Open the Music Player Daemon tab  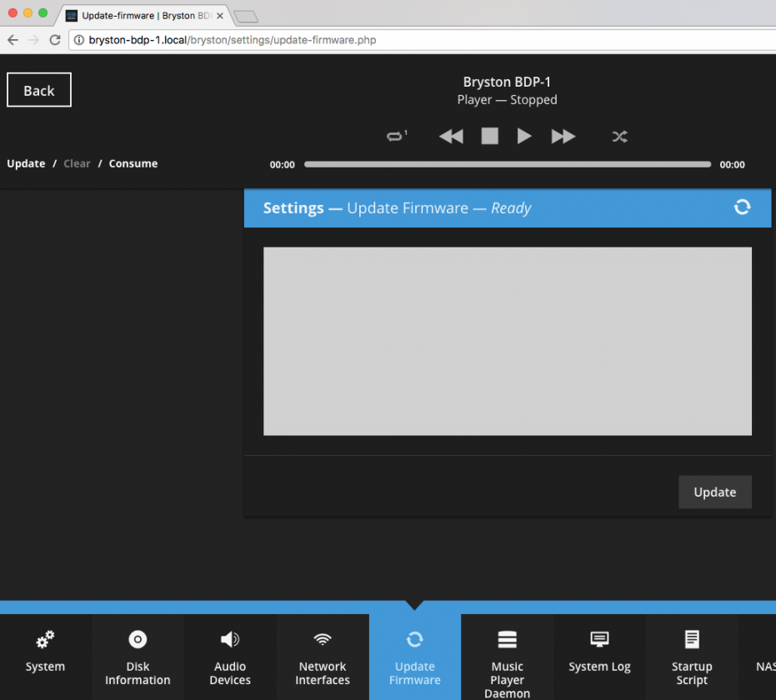click(508, 657)
